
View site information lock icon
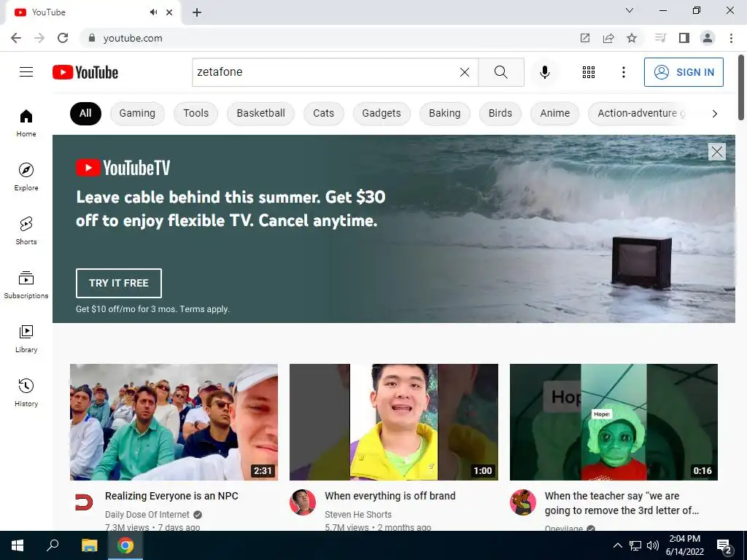[92, 38]
